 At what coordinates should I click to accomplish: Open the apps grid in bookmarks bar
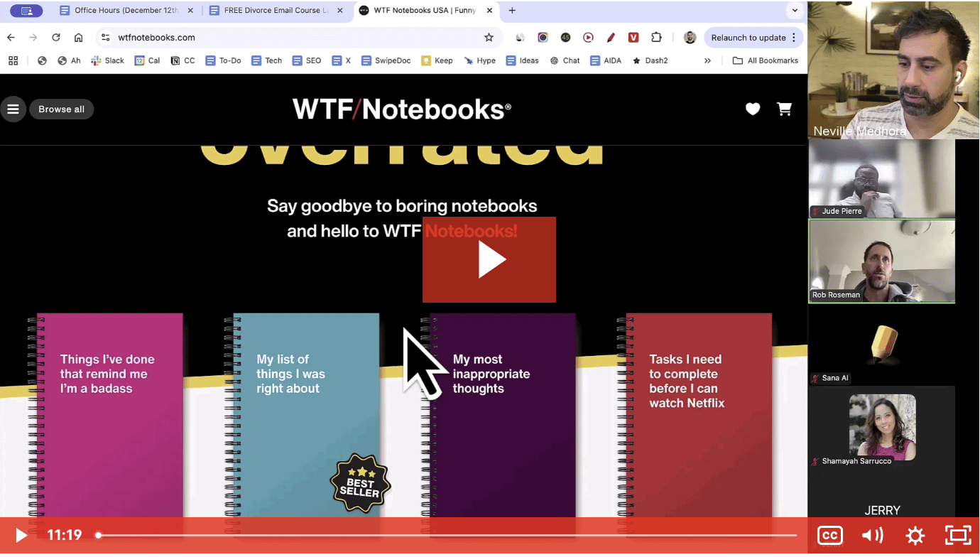pyautogui.click(x=13, y=60)
